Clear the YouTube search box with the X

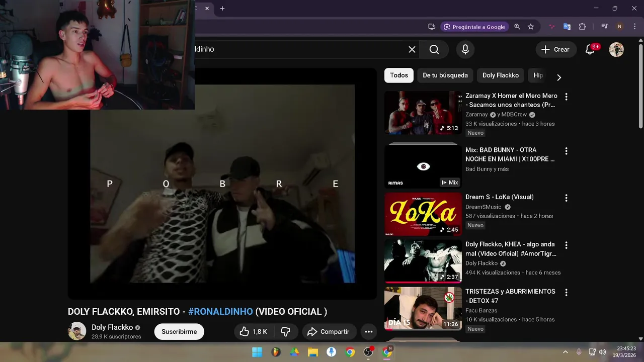412,49
